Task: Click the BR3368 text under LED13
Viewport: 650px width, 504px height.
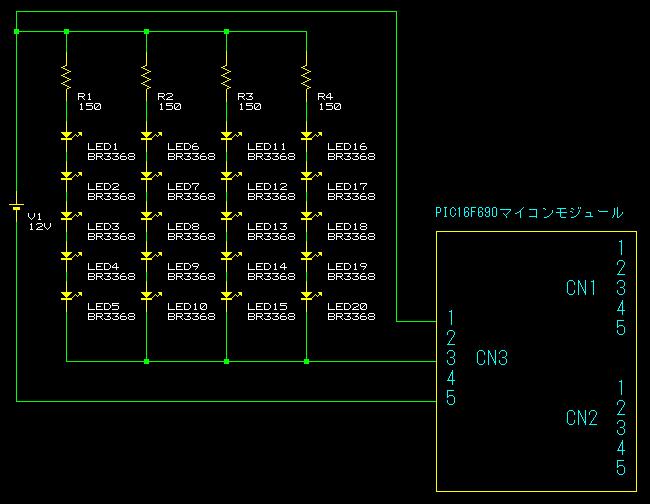Action: coord(272,237)
